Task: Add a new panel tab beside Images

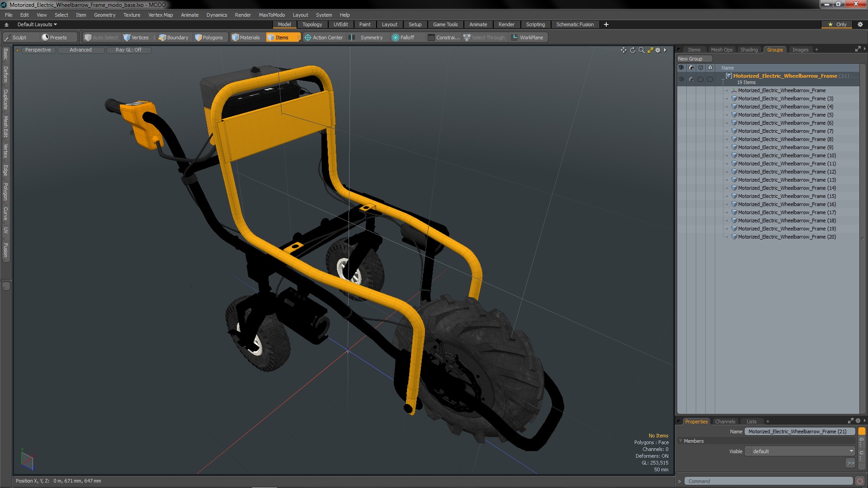Action: (x=816, y=50)
